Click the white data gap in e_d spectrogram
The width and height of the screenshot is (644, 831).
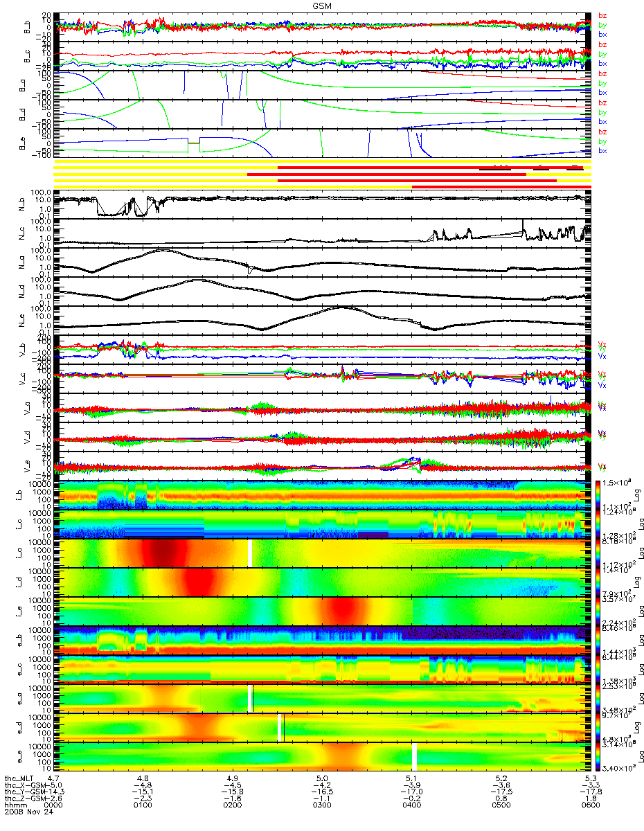pos(280,727)
